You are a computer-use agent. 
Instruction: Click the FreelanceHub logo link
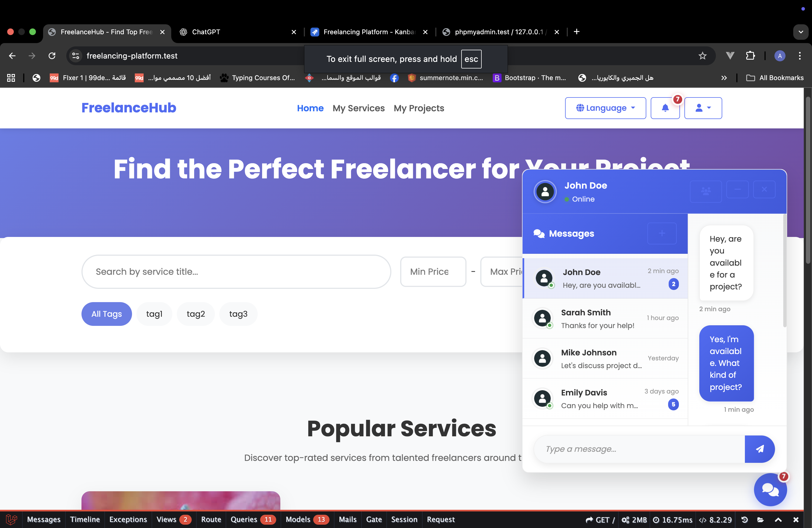click(x=129, y=108)
